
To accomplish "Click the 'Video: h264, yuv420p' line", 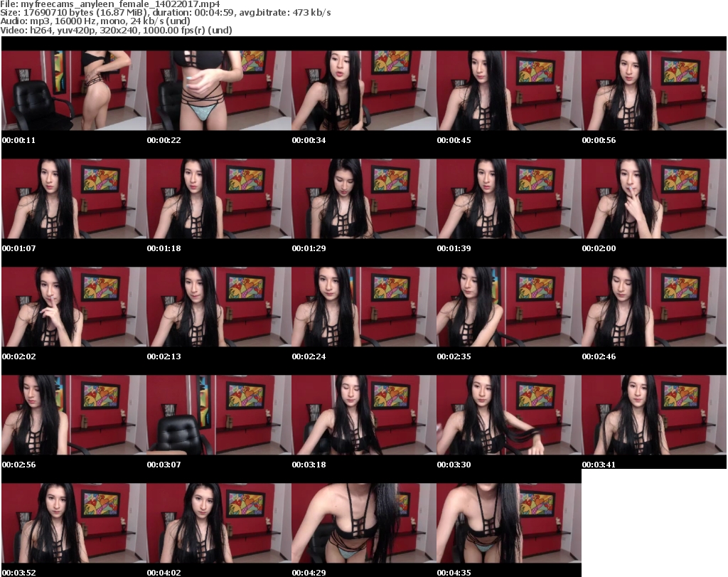I will 116,30.
